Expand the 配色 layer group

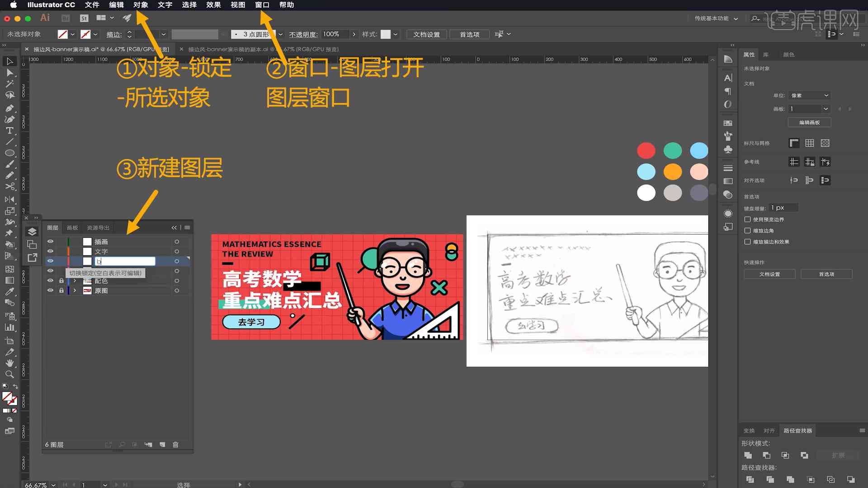click(x=72, y=280)
